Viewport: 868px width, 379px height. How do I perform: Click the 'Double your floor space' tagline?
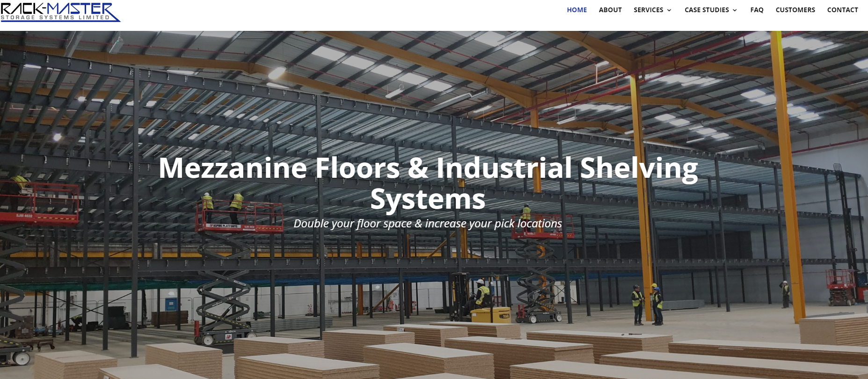click(x=427, y=224)
